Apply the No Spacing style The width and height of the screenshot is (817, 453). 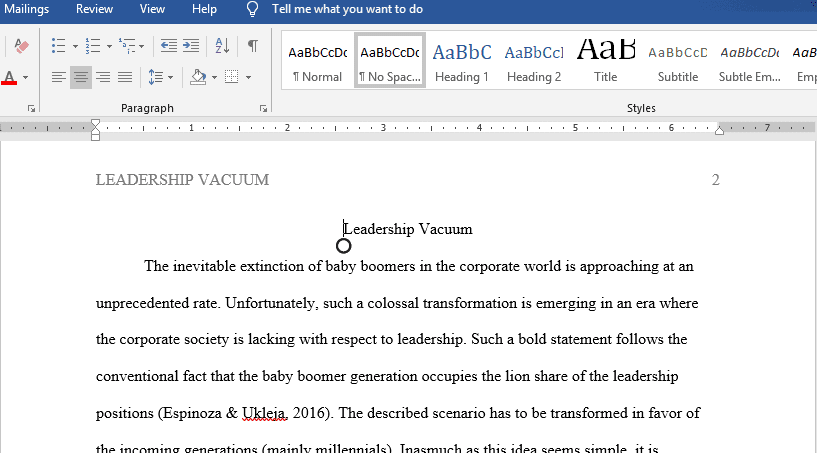[x=390, y=60]
